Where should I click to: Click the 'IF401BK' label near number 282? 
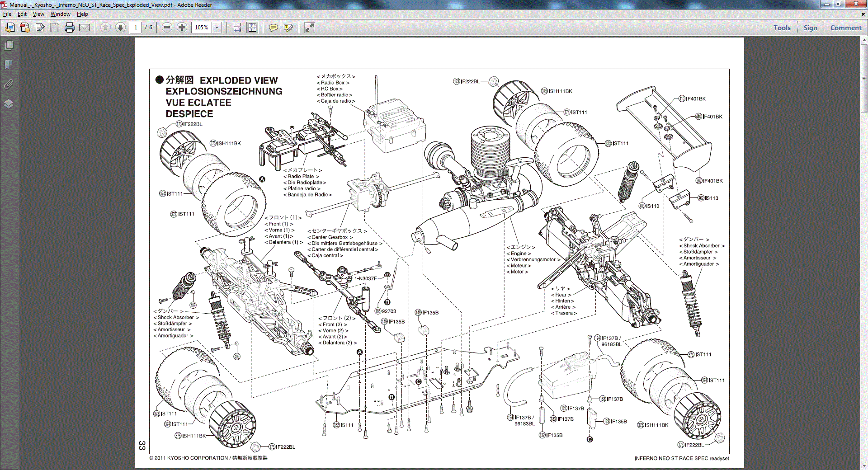click(x=712, y=181)
